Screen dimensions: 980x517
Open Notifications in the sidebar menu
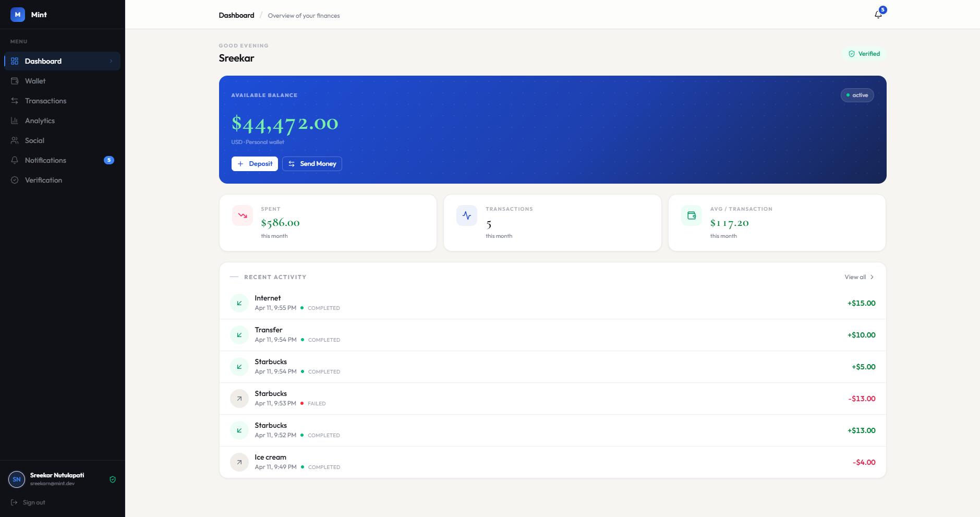click(x=62, y=160)
